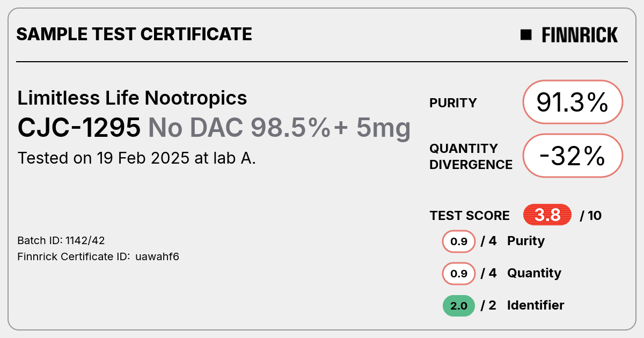Click the CJC-1295 product name
This screenshot has width=644, height=338.
coord(79,128)
